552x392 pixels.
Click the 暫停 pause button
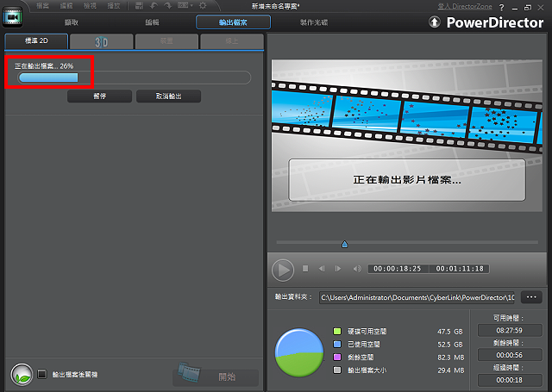click(100, 96)
